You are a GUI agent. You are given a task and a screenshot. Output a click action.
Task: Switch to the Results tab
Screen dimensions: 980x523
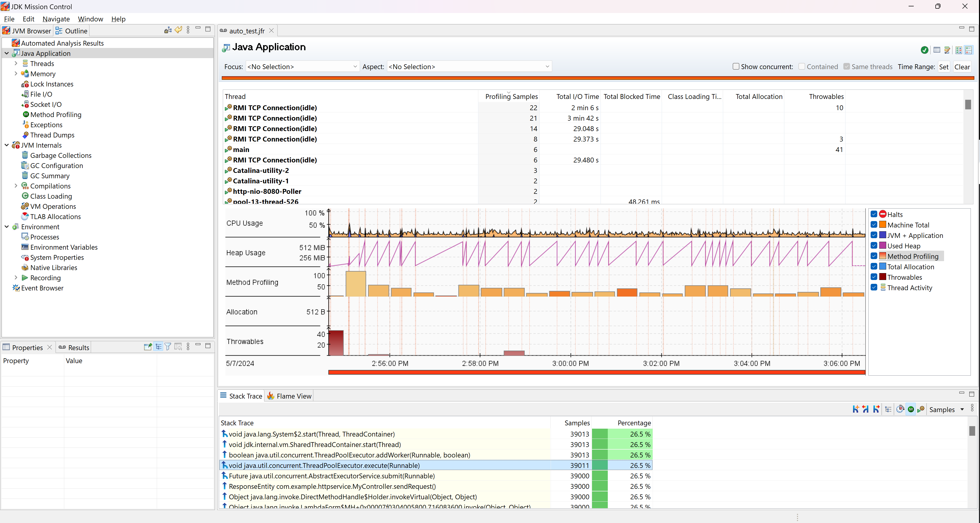pyautogui.click(x=74, y=348)
